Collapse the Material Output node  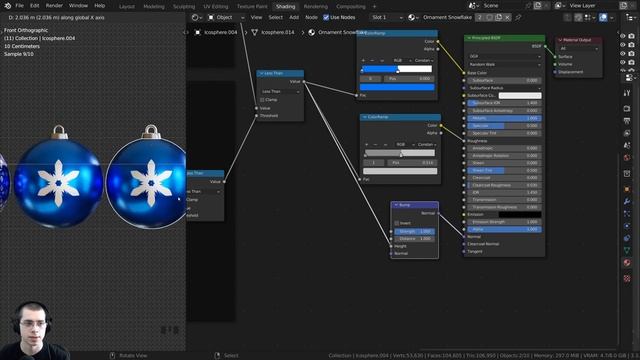(560, 40)
